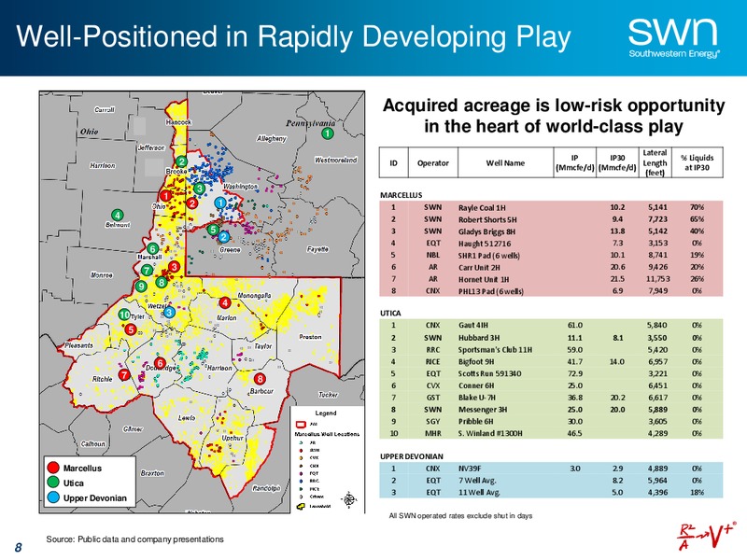Click red Marcellus marker 2 beside Washington county

191,203
